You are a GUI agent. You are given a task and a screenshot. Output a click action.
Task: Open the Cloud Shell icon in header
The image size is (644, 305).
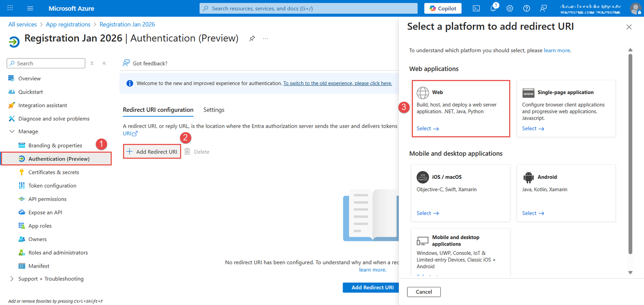[x=476, y=8]
